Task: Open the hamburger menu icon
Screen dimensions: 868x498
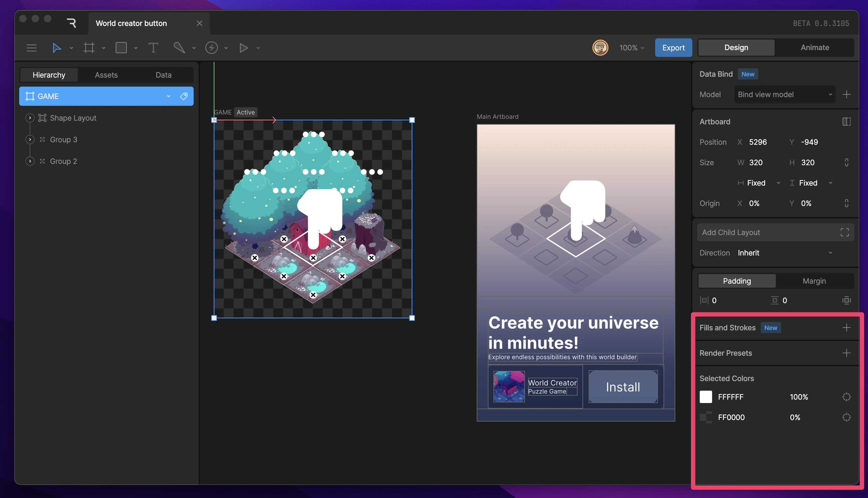Action: (32, 48)
